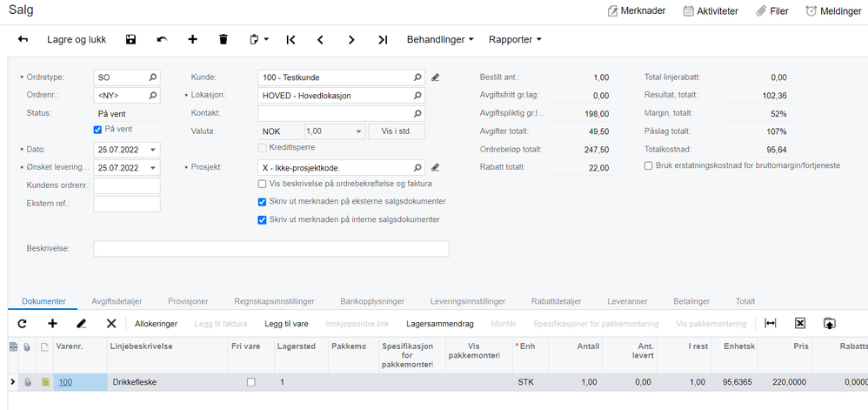The height and width of the screenshot is (410, 868).
Task: Go to the last record icon
Action: click(383, 39)
